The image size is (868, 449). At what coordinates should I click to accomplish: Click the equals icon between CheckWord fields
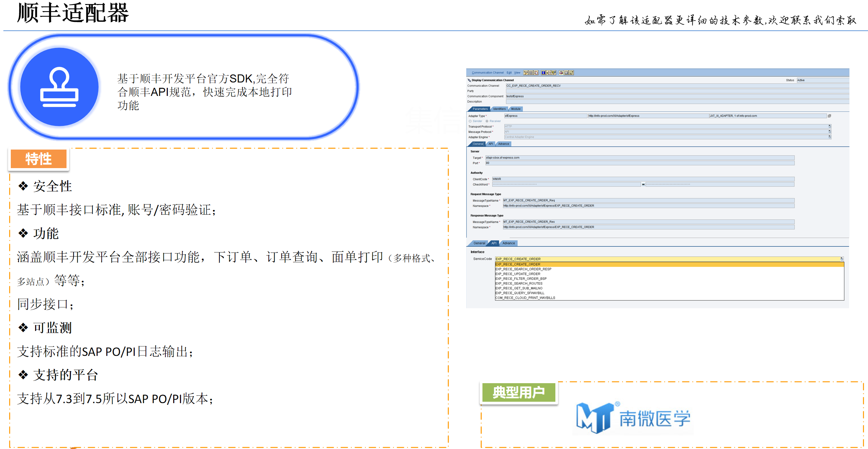[x=643, y=185]
